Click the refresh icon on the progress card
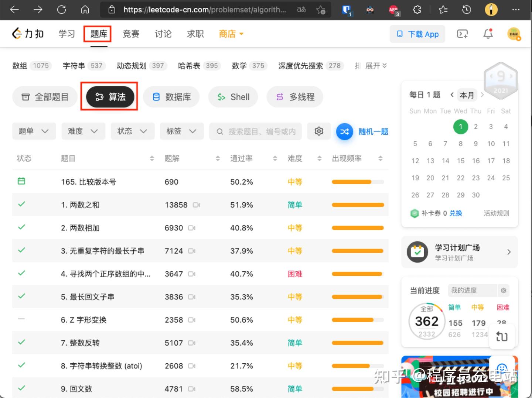This screenshot has height=398, width=532. [x=502, y=336]
